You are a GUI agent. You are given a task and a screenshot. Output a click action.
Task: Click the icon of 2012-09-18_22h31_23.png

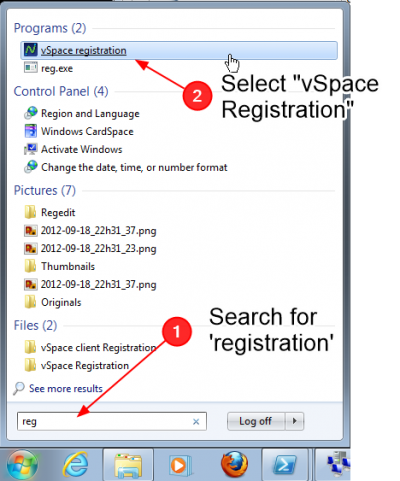(31, 248)
